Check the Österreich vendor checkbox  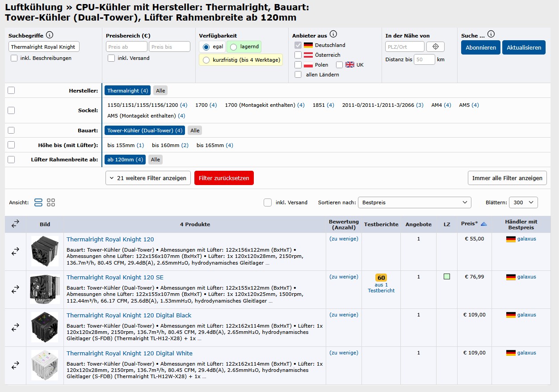coord(298,55)
